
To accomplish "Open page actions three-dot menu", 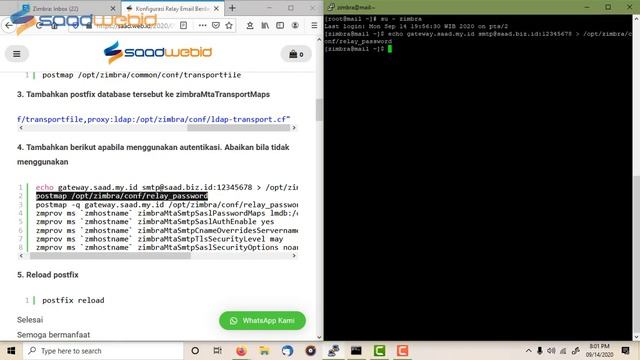I will pyautogui.click(x=202, y=25).
